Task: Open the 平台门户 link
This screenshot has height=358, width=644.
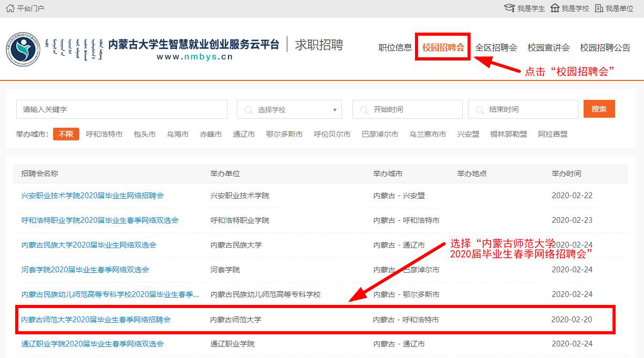Action: (x=31, y=8)
